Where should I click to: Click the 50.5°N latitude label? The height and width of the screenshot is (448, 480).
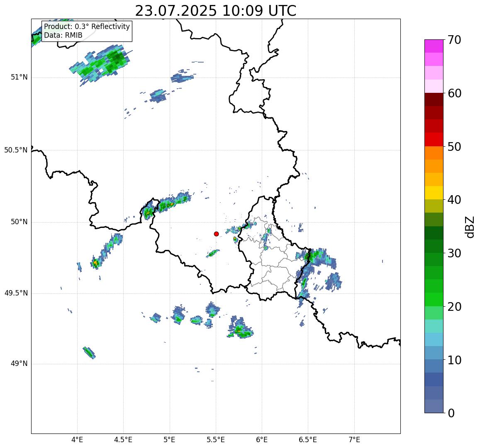[16, 150]
